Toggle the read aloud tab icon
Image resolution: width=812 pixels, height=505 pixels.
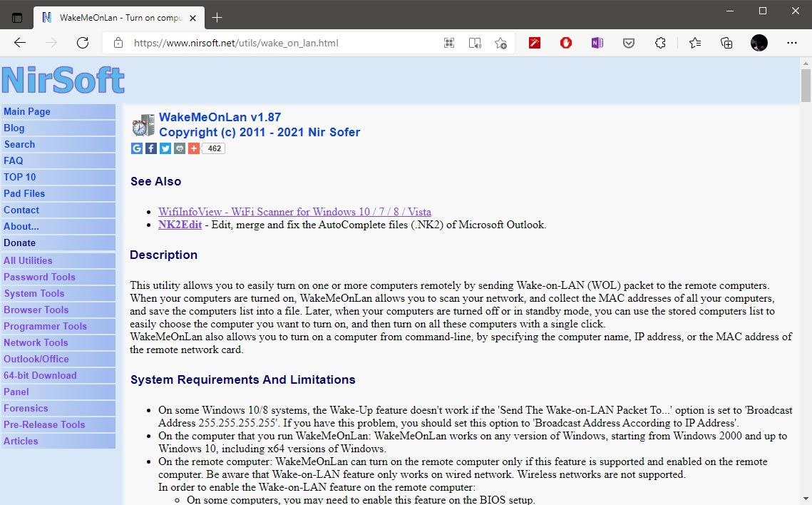[x=475, y=43]
